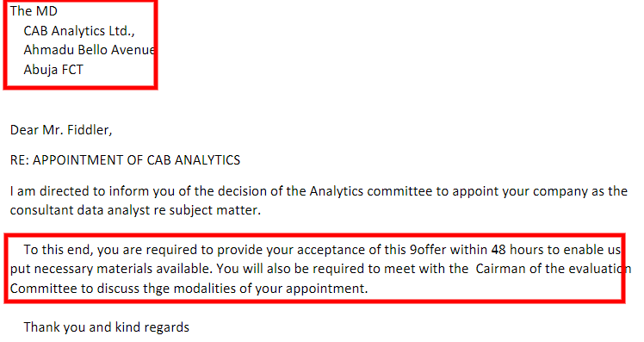The height and width of the screenshot is (342, 644).
Task: Click on 'Ahmadu Bello Avenue' address line
Action: pyautogui.click(x=90, y=50)
